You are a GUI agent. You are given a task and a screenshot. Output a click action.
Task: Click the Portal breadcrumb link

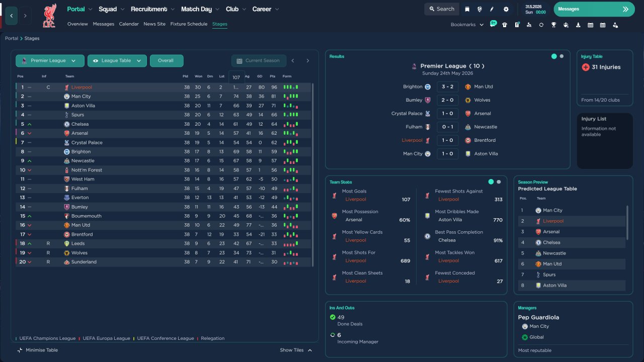(x=12, y=38)
